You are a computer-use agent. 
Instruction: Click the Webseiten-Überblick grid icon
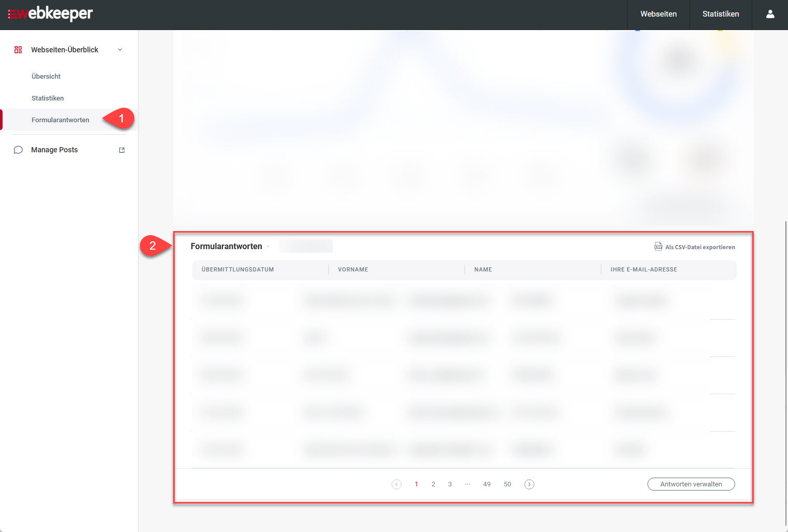click(18, 50)
